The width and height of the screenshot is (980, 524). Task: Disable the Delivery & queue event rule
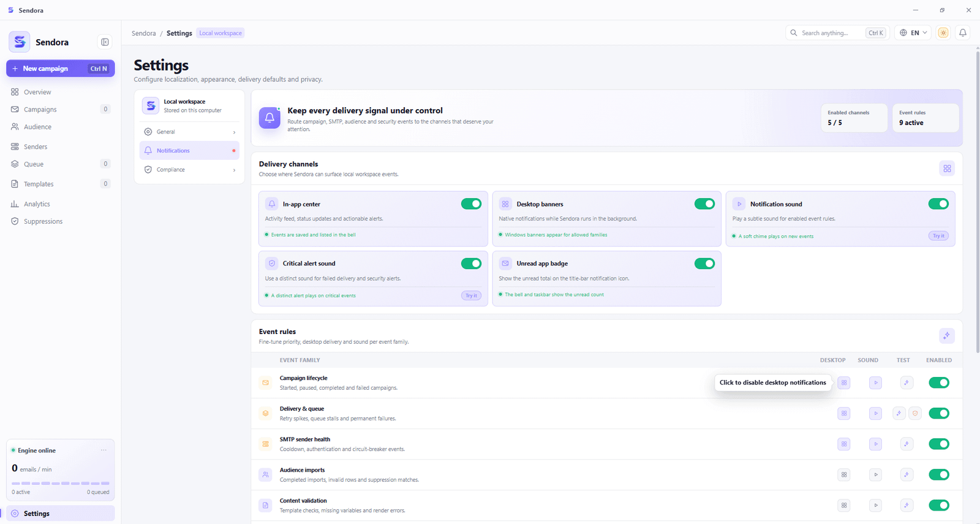pyautogui.click(x=939, y=413)
